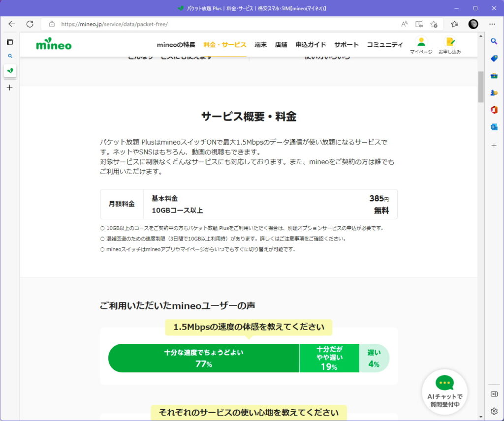This screenshot has height=421, width=504.
Task: Click the address bar URL
Action: pos(114,24)
